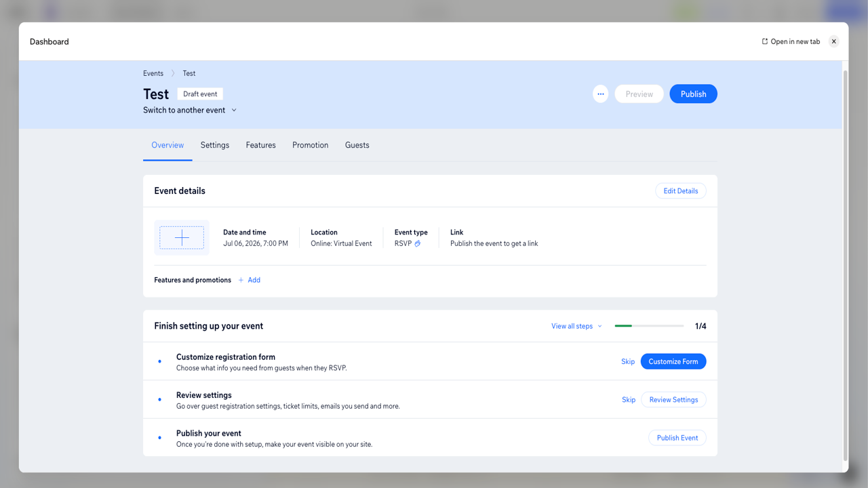The width and height of the screenshot is (868, 488).
Task: Click Customize registration form step title
Action: tap(226, 357)
